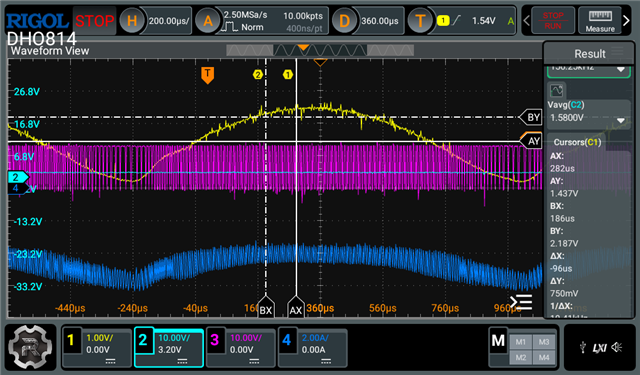Toggle channel 1 at 1.00V/
This screenshot has height=375, width=640.
[x=97, y=348]
